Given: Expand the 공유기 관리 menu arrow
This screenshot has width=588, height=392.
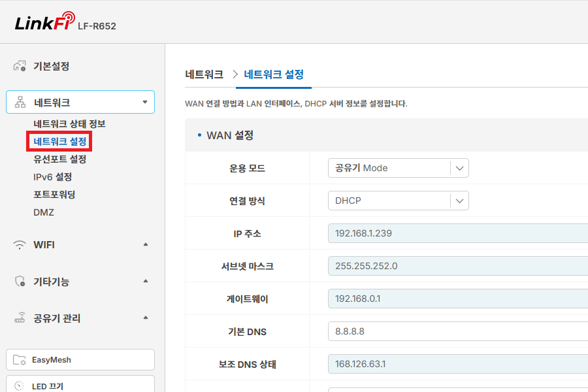Looking at the screenshot, I should point(146,318).
